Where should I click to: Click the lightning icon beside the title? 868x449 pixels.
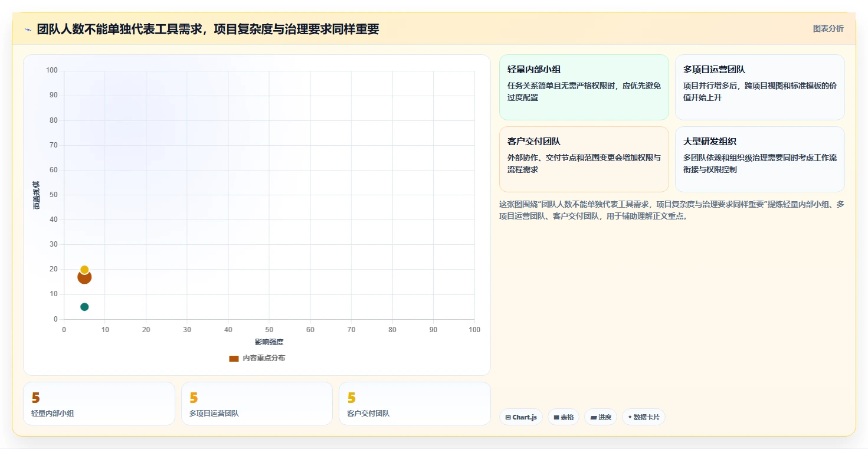tap(28, 29)
